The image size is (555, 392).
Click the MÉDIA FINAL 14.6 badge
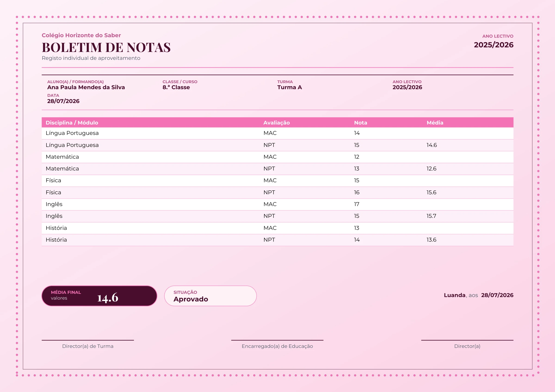click(99, 296)
